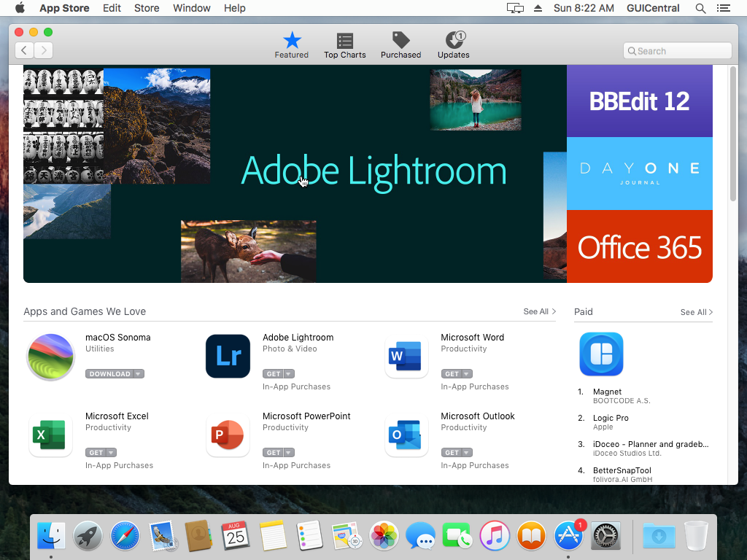Open the Day One Journal banner
Image resolution: width=747 pixels, height=560 pixels.
(639, 174)
